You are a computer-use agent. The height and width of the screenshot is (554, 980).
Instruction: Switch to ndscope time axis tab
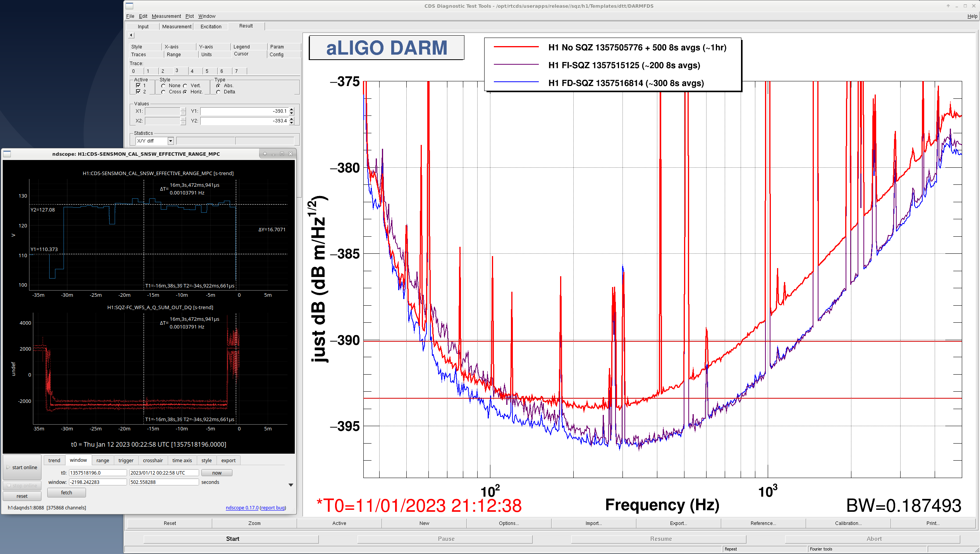coord(182,461)
